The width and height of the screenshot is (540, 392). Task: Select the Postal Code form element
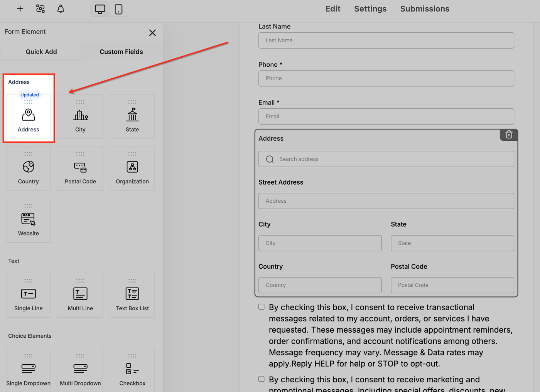point(80,168)
